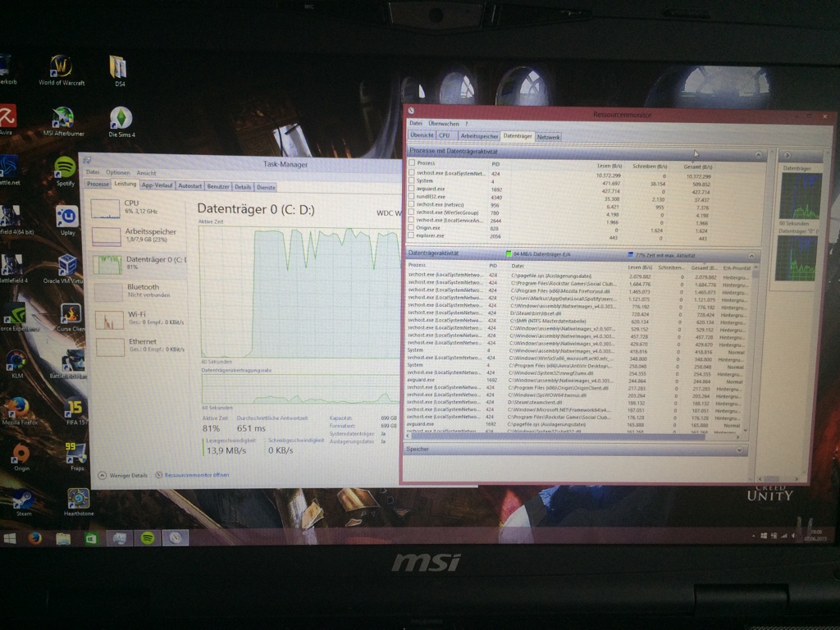Open the Battlefield 4 desktop shortcut

[x=13, y=269]
